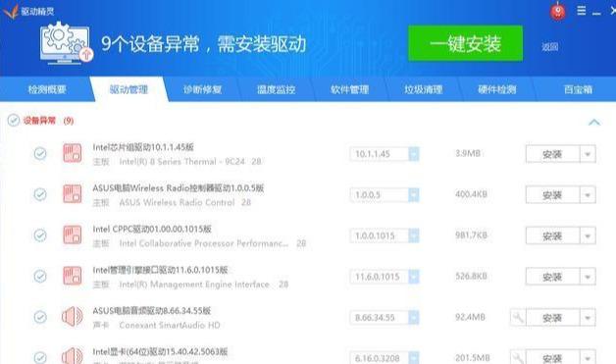Click 安装 for Intel芯片组驱动10.1.1.45版
Image resolution: width=616 pixels, height=364 pixels.
coord(553,154)
